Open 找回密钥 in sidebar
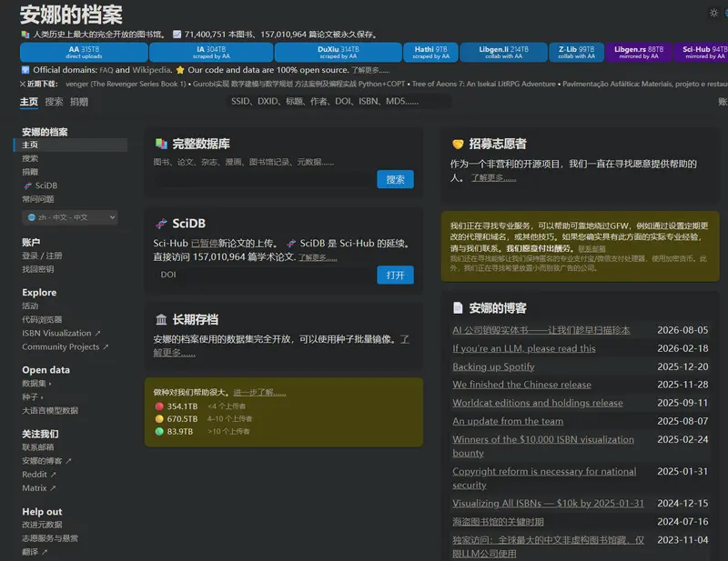728x561 pixels. (38, 269)
